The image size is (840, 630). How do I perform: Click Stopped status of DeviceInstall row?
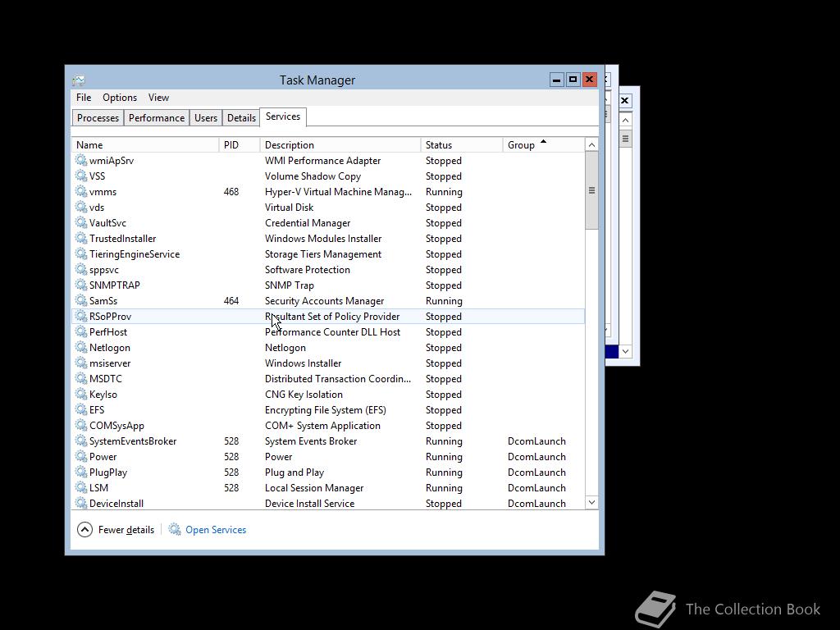[x=444, y=504]
